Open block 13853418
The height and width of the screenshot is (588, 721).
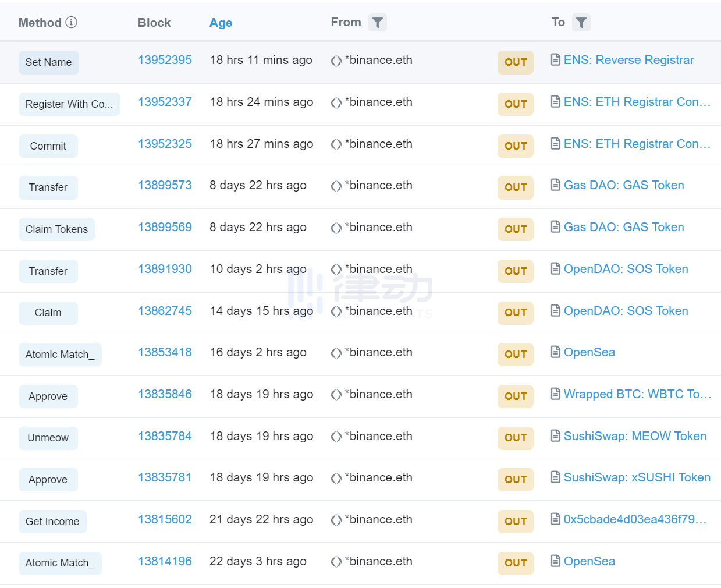(x=165, y=352)
